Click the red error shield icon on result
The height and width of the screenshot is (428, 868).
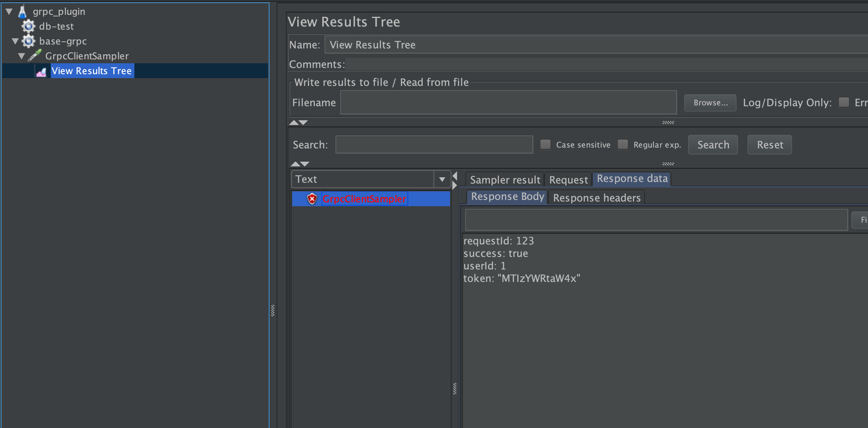point(312,199)
